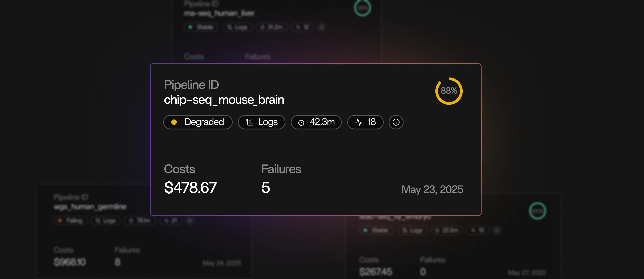Click the green progress ring on bottom-right card
Image resolution: width=644 pixels, height=279 pixels.
click(x=538, y=211)
